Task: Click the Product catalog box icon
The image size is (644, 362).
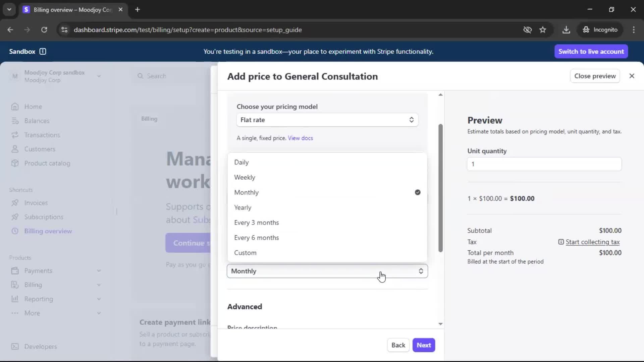Action: point(15,163)
